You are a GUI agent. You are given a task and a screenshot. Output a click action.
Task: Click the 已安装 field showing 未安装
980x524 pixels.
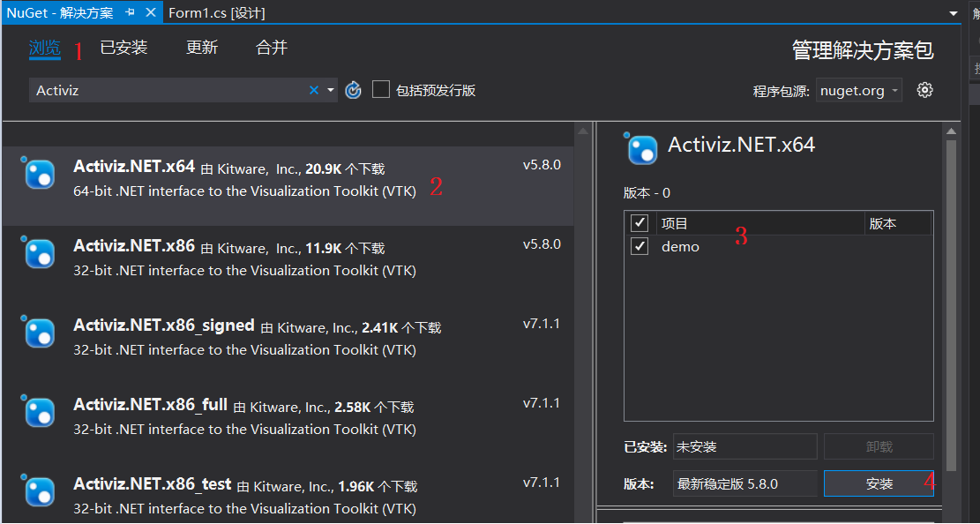pyautogui.click(x=745, y=446)
